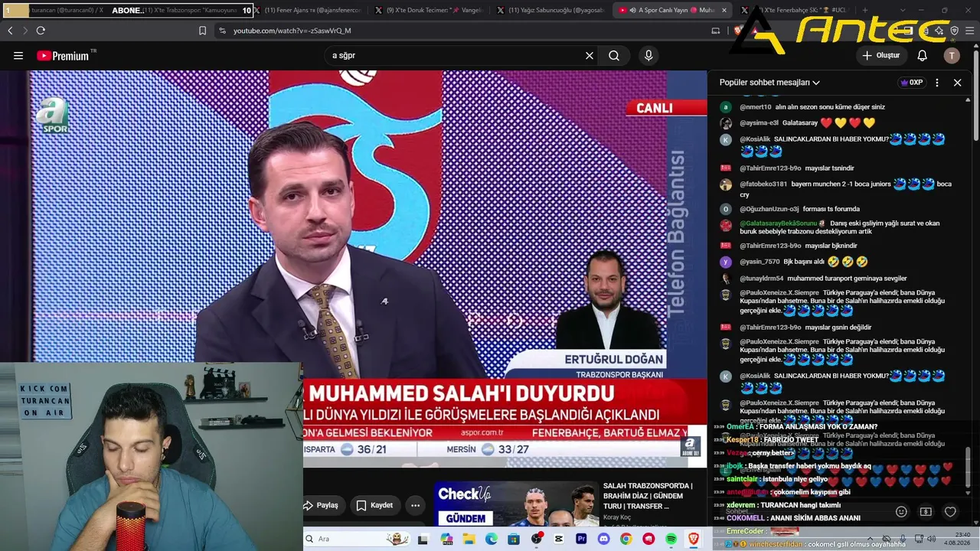Focus the browser address bar URL
The height and width of the screenshot is (551, 980).
[292, 31]
